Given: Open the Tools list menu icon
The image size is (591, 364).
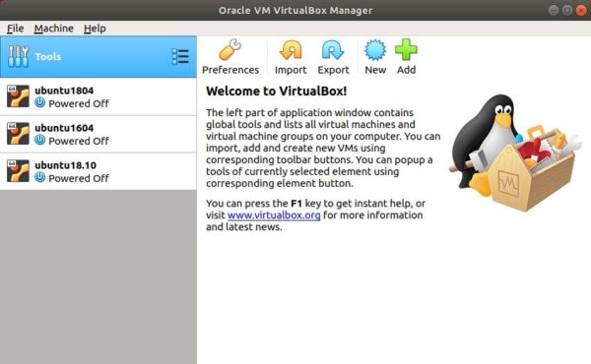Looking at the screenshot, I should pos(180,56).
